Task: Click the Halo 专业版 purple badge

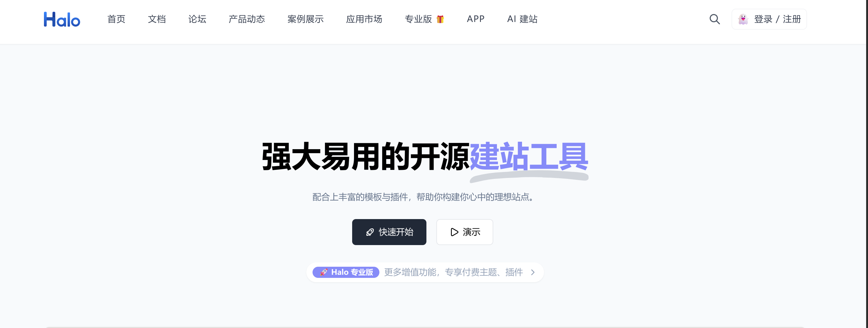Action: (x=346, y=272)
